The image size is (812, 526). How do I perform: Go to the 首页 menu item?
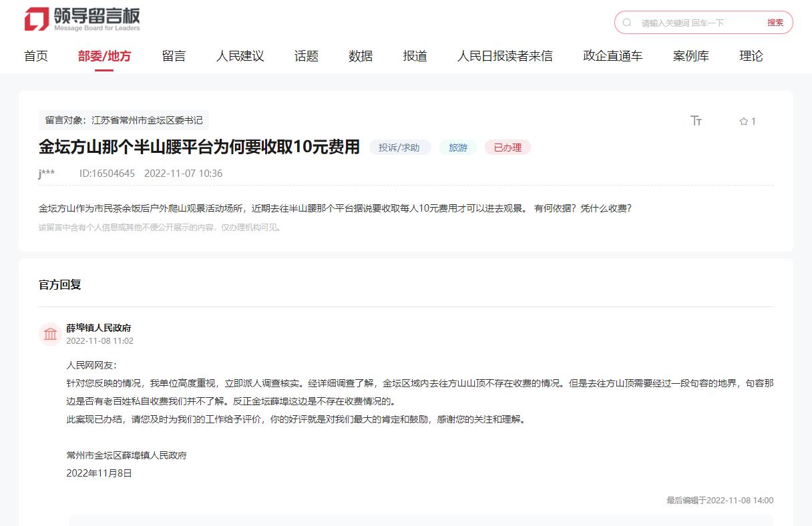(x=35, y=56)
